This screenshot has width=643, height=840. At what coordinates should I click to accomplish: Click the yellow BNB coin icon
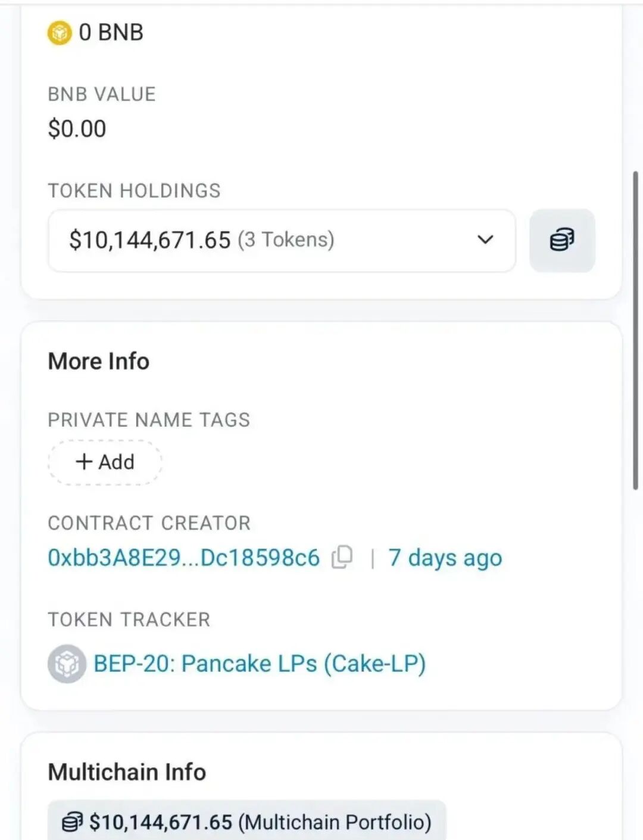pyautogui.click(x=60, y=33)
